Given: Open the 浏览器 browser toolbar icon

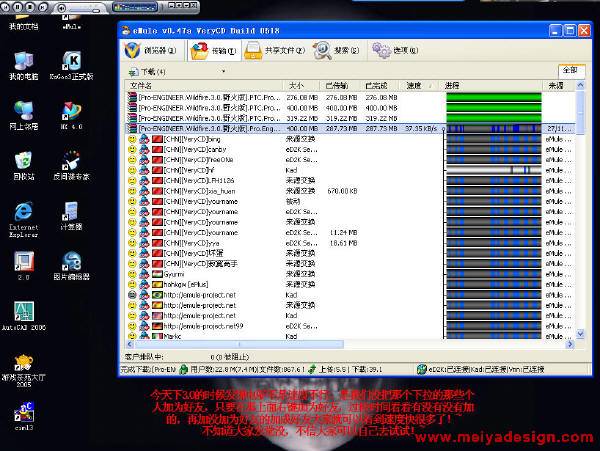Looking at the screenshot, I should point(150,50).
